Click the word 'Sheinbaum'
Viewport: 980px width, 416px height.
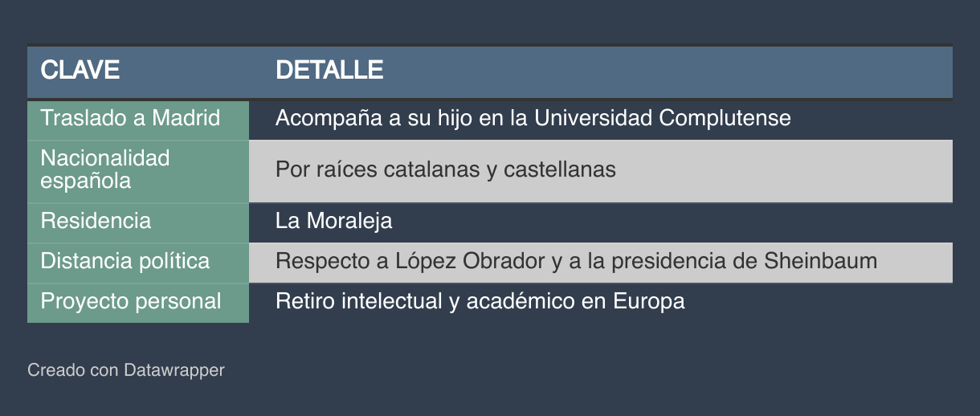click(x=820, y=262)
